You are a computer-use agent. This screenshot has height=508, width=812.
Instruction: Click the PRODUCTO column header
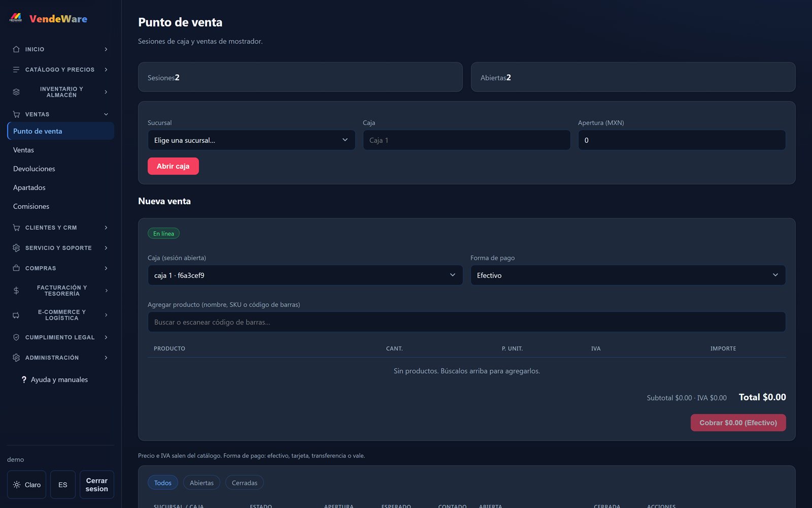[170, 348]
